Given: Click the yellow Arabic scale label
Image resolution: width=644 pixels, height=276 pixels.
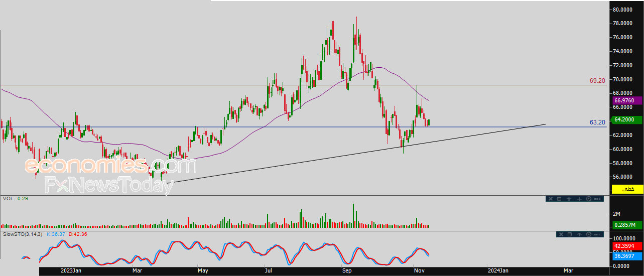Looking at the screenshot, I should [627, 189].
